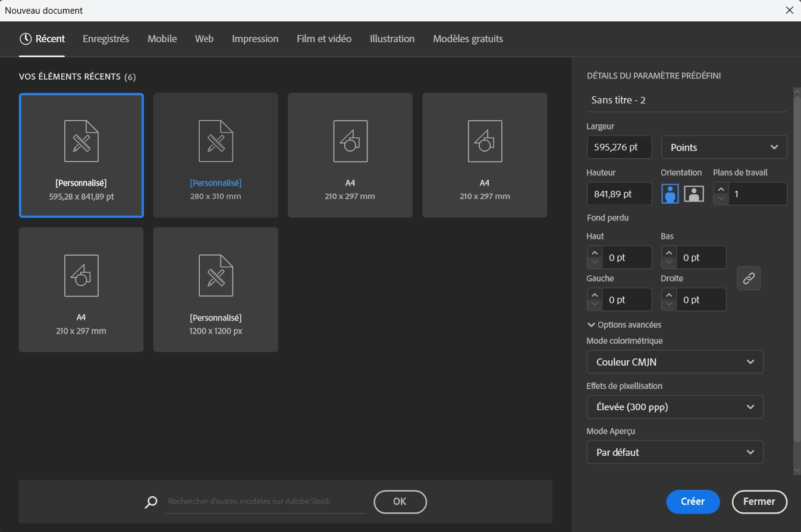Click the Plans de travail number field
Screen dimensions: 801x532
tap(758, 194)
